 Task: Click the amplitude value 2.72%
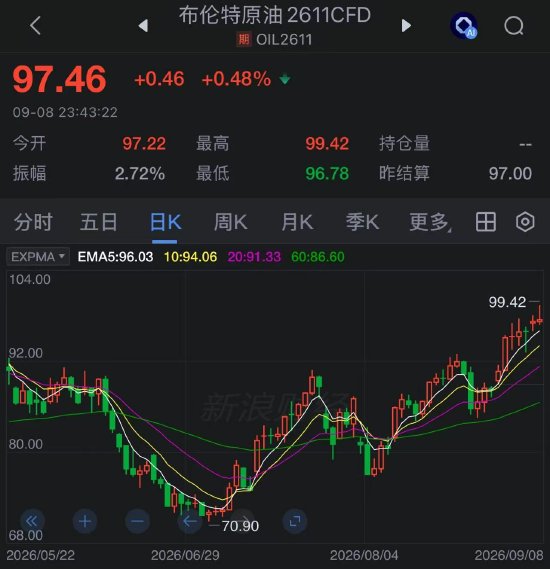coord(140,173)
